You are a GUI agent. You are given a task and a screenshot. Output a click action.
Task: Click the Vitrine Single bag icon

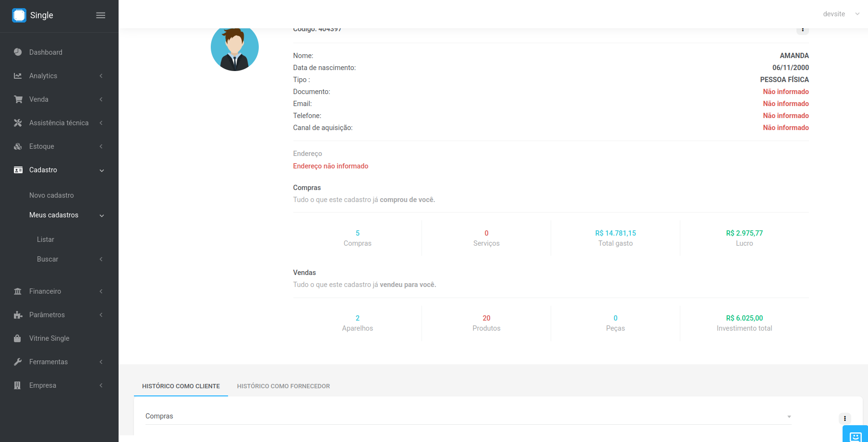point(17,338)
